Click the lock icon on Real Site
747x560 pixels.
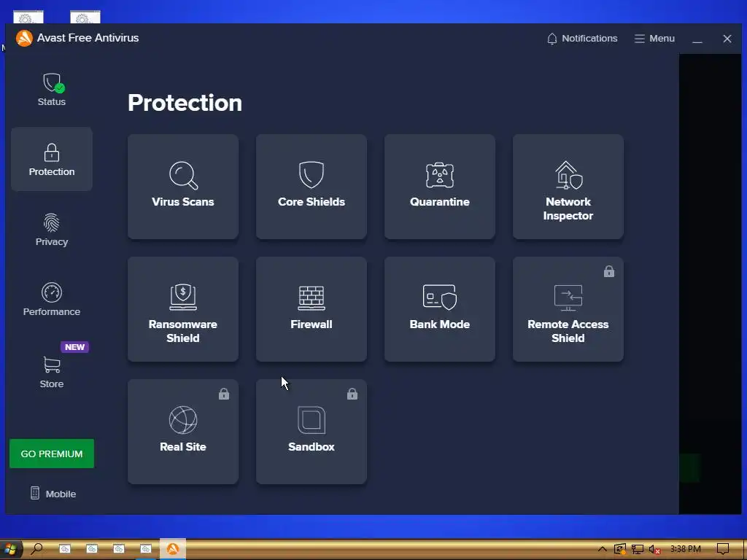(224, 394)
